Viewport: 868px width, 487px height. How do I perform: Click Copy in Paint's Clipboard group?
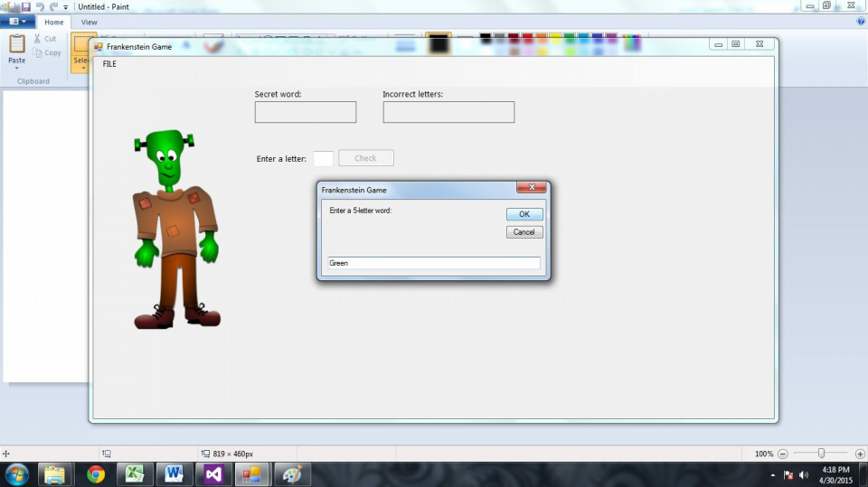47,52
